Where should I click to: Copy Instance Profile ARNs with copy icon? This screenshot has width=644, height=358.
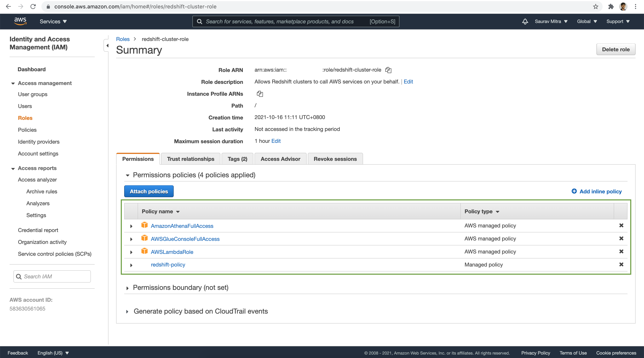point(260,94)
